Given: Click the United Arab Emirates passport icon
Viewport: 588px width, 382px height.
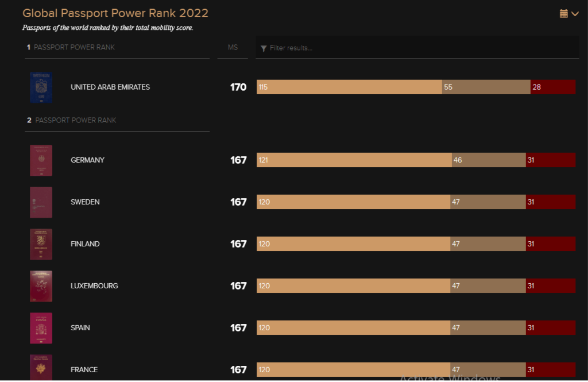Looking at the screenshot, I should [41, 87].
